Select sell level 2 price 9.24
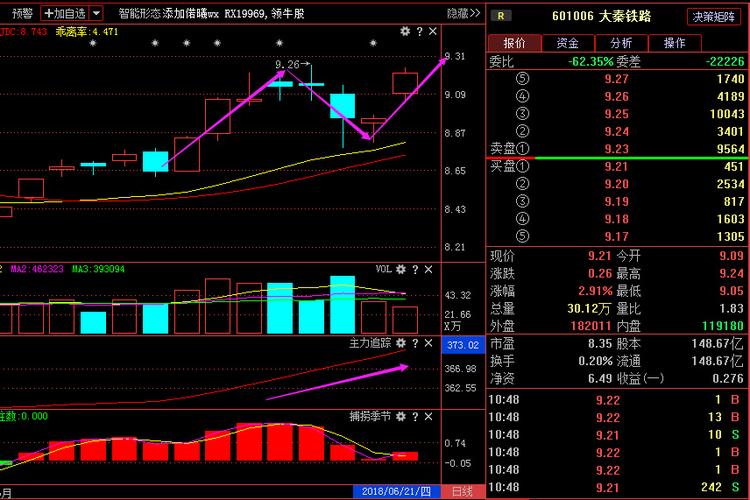This screenshot has height=500, width=750. click(616, 132)
